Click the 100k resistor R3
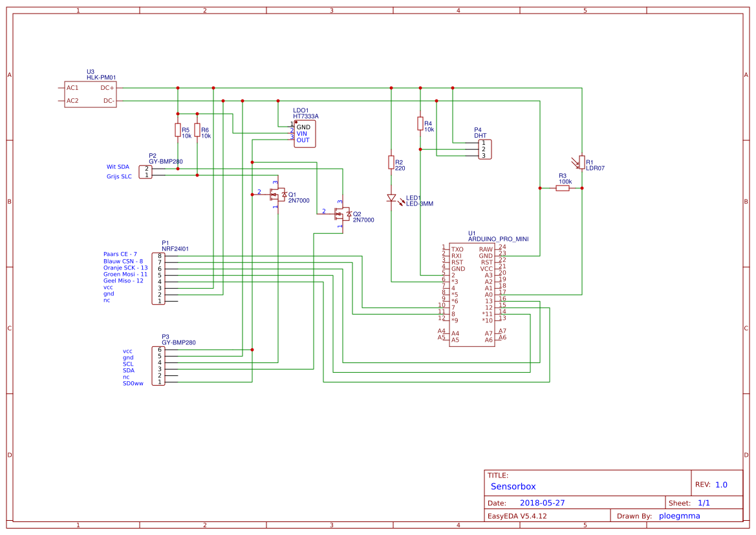Viewport: 756px width, 535px height. click(x=563, y=188)
